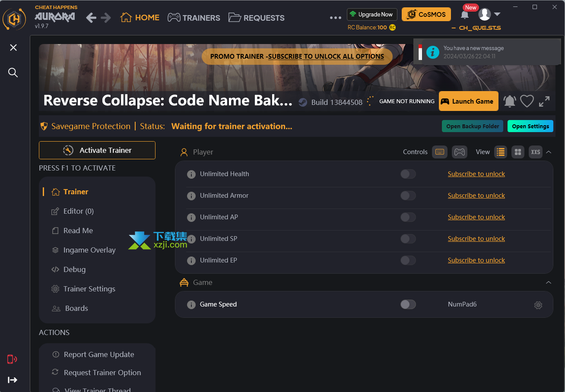
Task: Click Launch Game button
Action: pyautogui.click(x=469, y=101)
